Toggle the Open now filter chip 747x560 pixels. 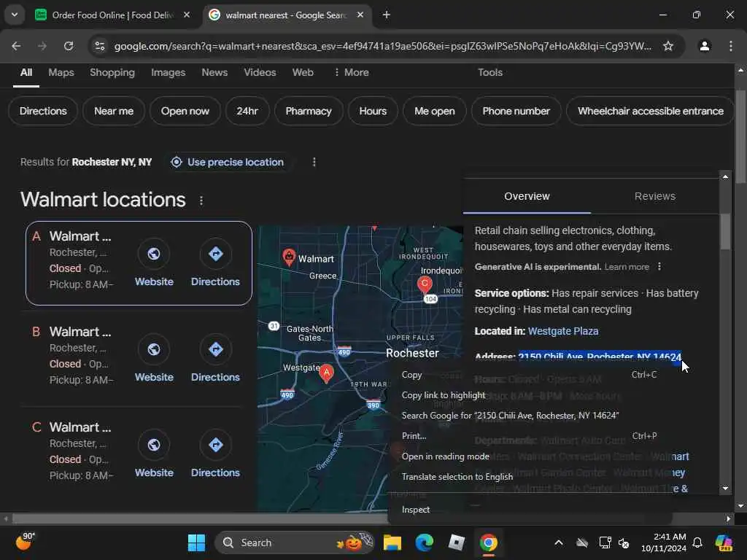click(185, 111)
